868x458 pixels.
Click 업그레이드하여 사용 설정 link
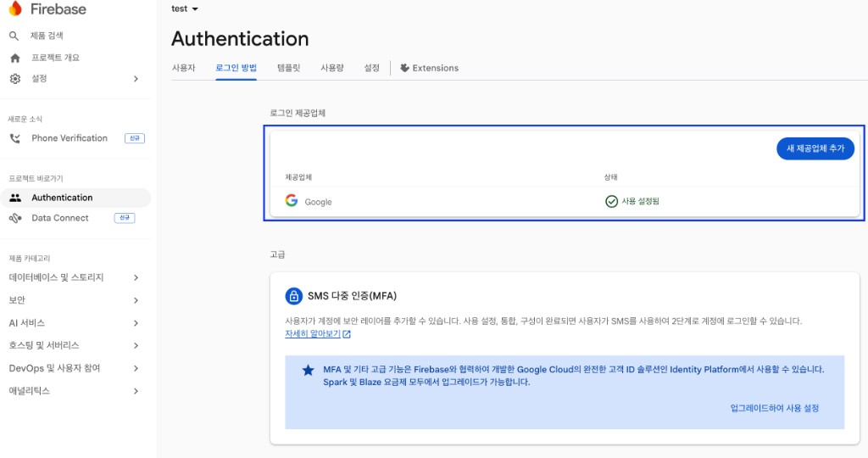(x=775, y=408)
